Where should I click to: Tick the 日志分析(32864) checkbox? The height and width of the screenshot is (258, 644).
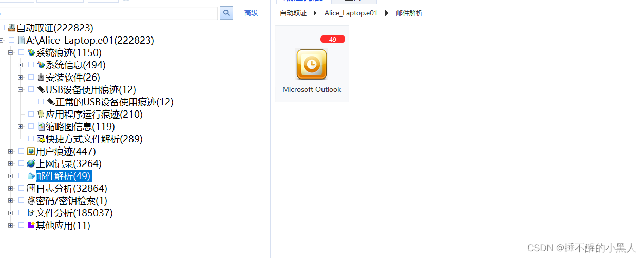(x=21, y=188)
